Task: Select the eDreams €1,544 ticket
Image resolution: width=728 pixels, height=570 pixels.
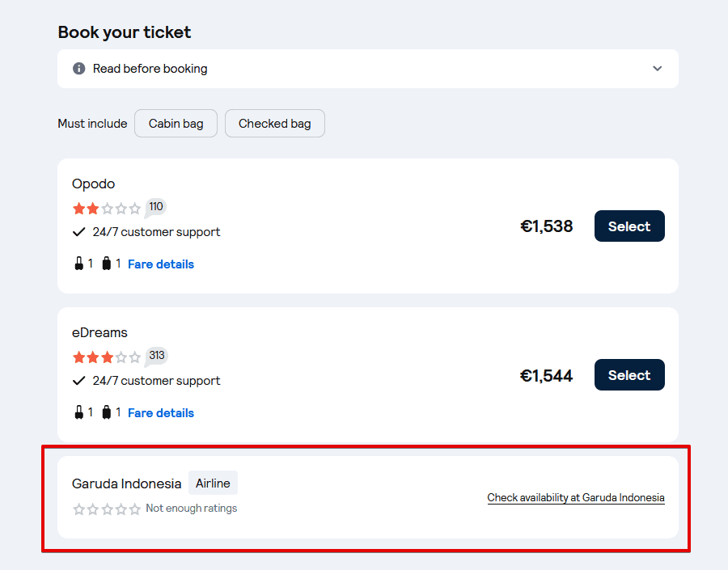Action: click(x=629, y=375)
